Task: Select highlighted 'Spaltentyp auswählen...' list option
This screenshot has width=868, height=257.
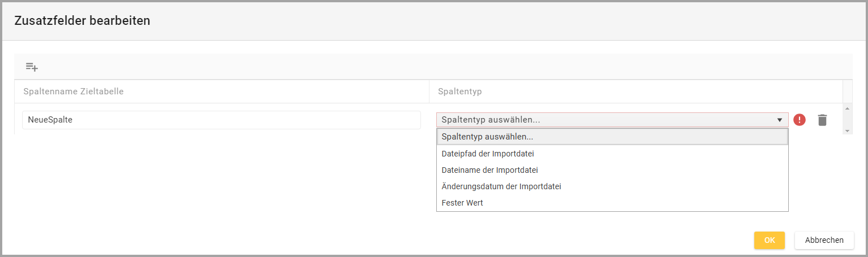Action: point(612,137)
